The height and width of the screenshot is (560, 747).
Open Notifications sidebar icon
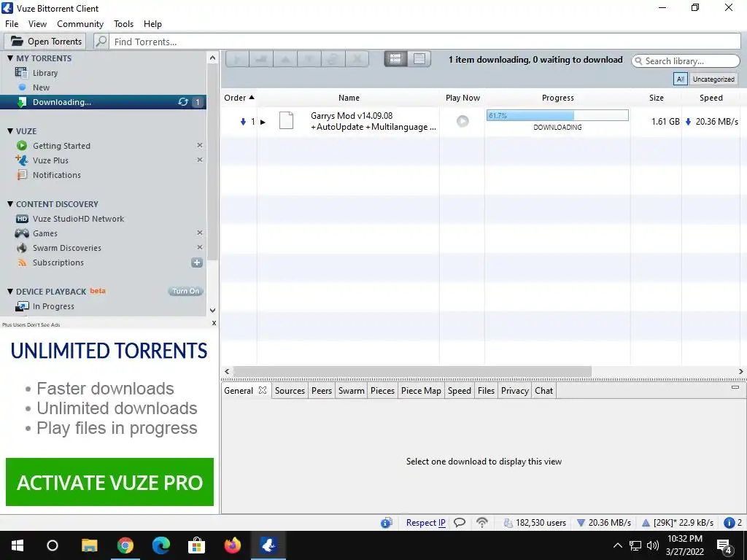coord(22,175)
